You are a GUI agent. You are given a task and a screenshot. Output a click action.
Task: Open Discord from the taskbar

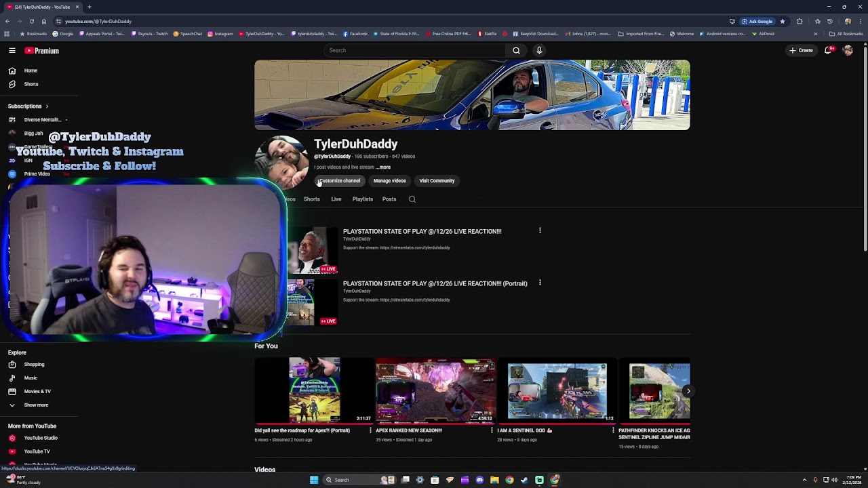coord(479,480)
